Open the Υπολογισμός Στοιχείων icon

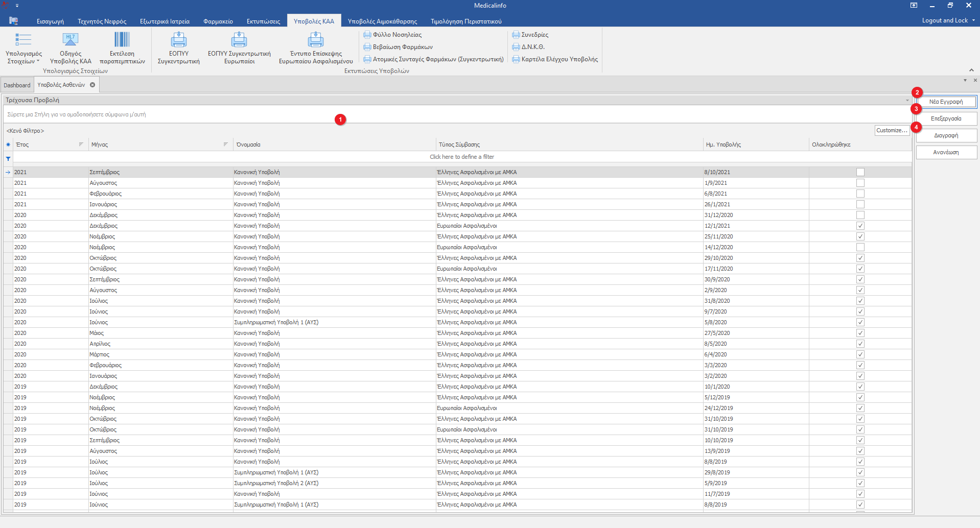pyautogui.click(x=24, y=40)
